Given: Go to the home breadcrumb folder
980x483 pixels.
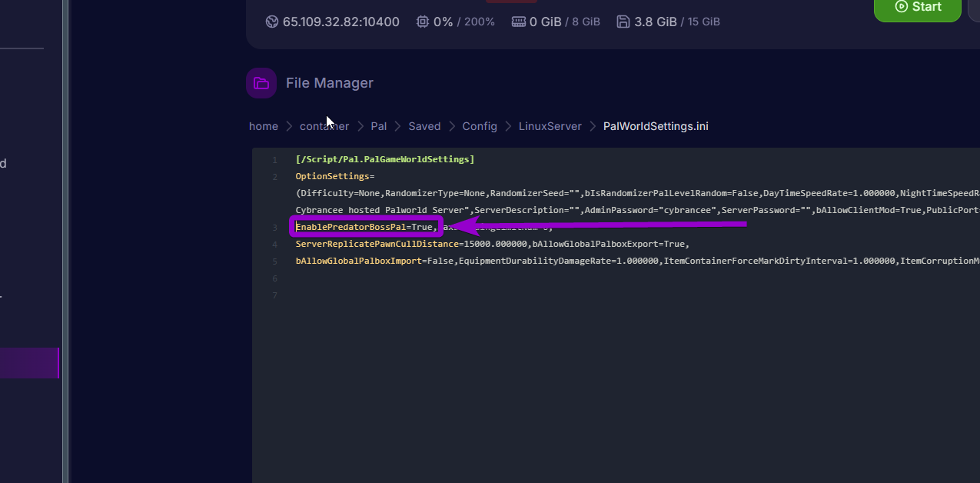Looking at the screenshot, I should (264, 126).
